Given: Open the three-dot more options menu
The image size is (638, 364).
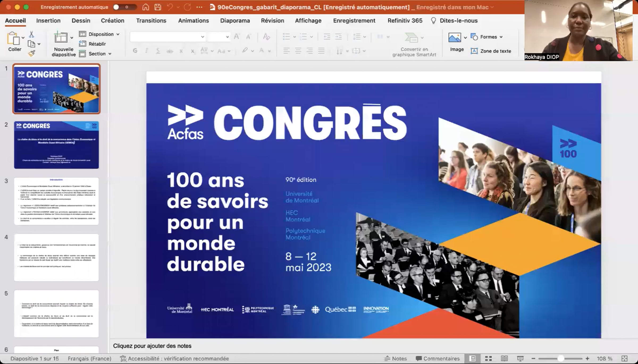Looking at the screenshot, I should click(x=199, y=7).
